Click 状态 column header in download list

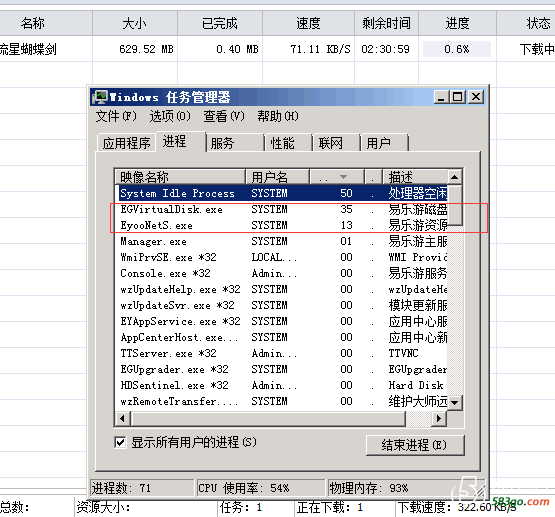[526, 23]
